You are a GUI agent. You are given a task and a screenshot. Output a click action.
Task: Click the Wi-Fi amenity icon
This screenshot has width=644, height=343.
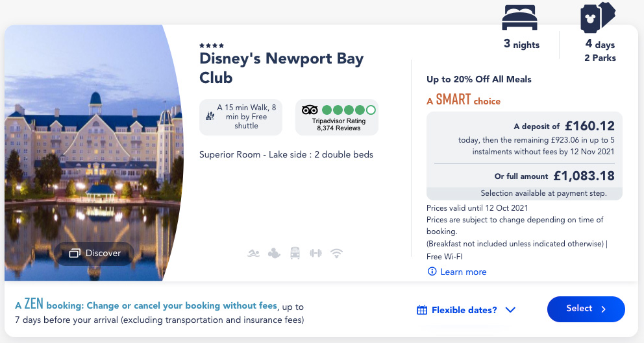(336, 253)
